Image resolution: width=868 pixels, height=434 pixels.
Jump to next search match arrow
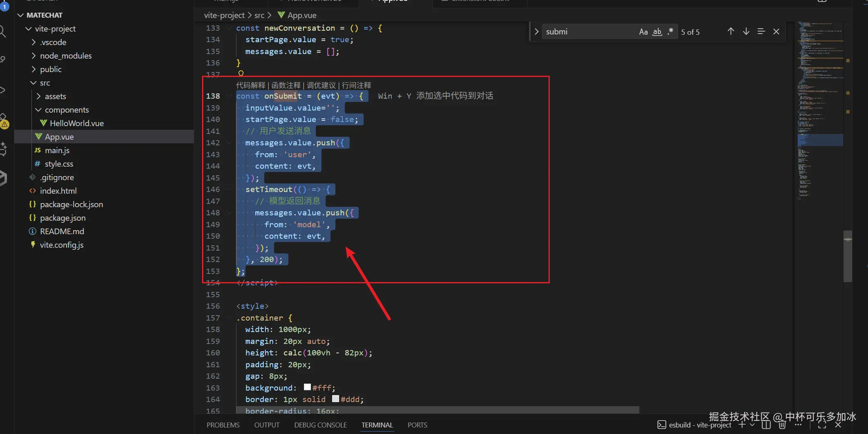point(746,32)
